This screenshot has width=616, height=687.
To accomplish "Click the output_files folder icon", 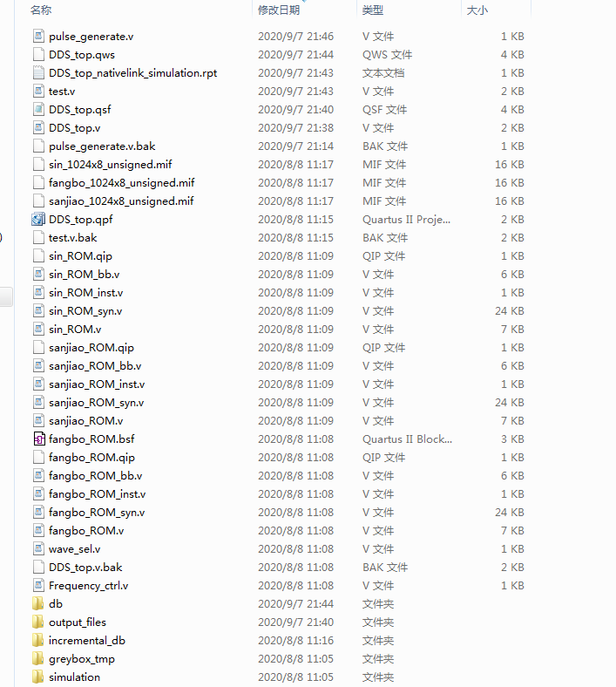I will pos(37,622).
